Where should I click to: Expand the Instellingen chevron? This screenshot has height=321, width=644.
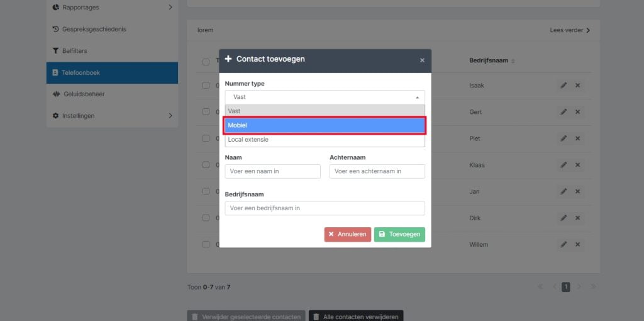coord(170,116)
